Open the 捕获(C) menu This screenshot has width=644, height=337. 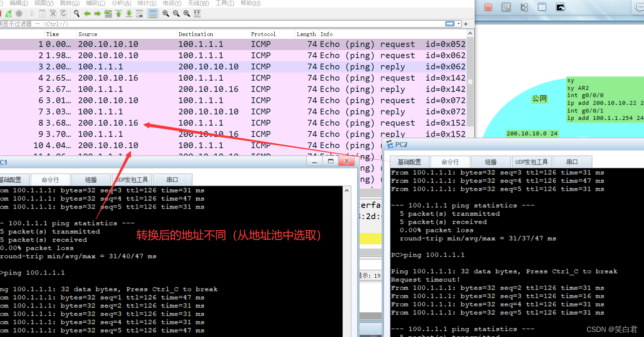(95, 3)
